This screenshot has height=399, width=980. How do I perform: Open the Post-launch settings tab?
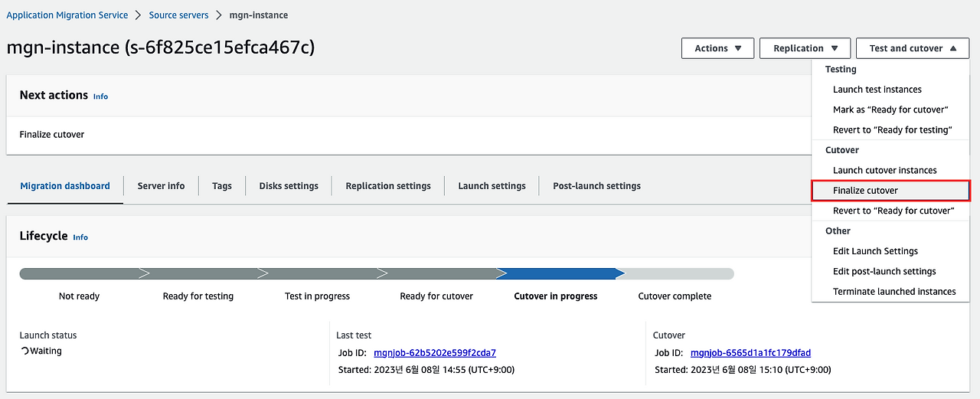(597, 186)
